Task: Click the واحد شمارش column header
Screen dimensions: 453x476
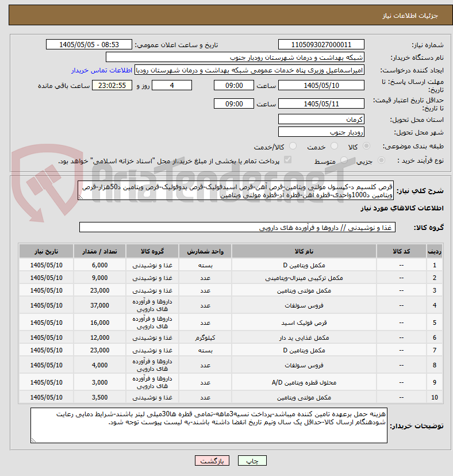Action: point(205,251)
